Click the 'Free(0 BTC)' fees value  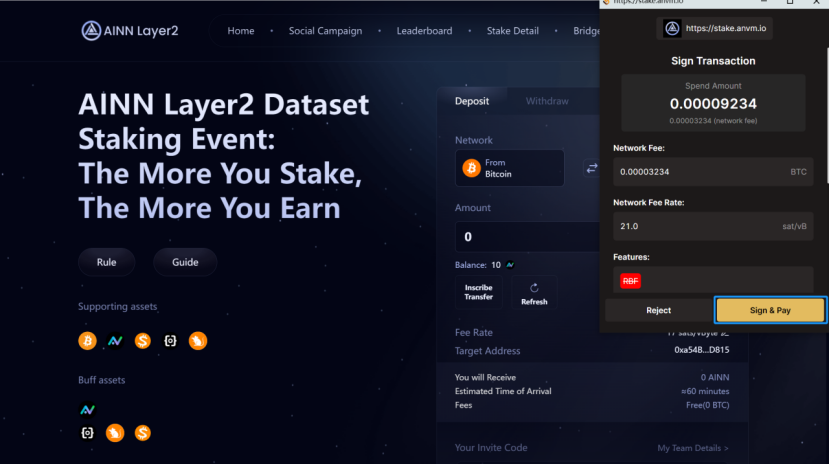(x=707, y=405)
